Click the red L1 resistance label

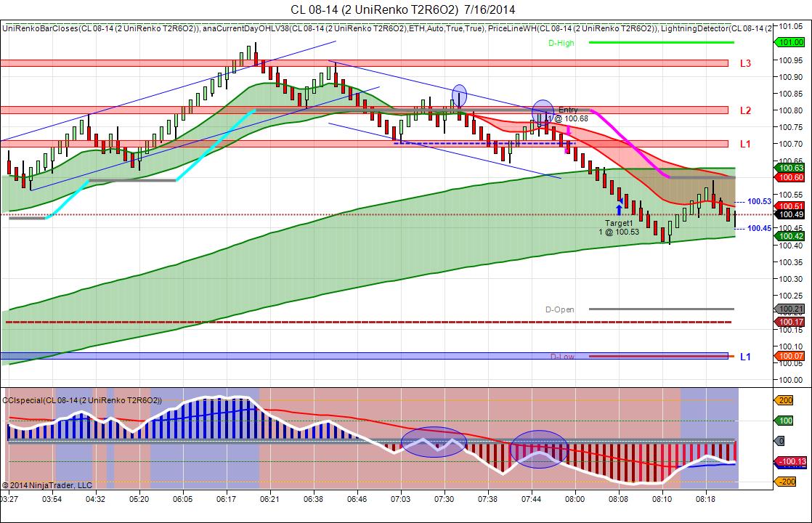click(x=745, y=144)
